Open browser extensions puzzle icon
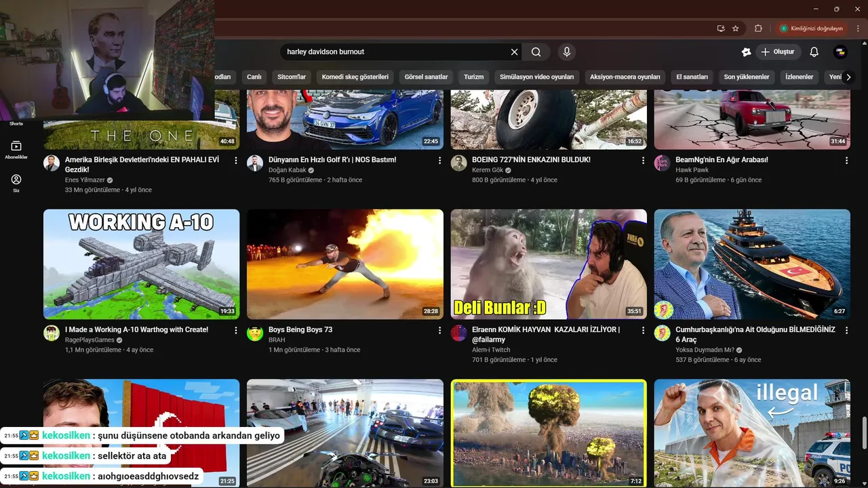Image resolution: width=868 pixels, height=488 pixels. coord(758,28)
